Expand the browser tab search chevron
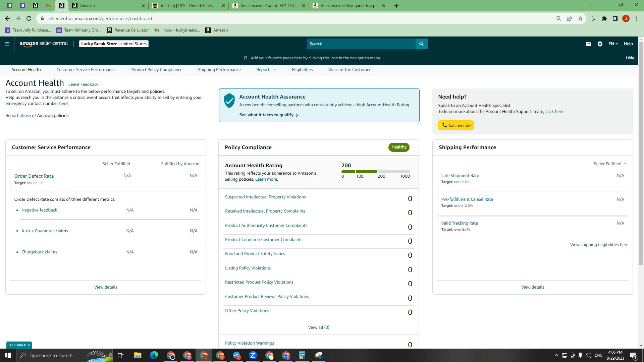 [x=590, y=5]
